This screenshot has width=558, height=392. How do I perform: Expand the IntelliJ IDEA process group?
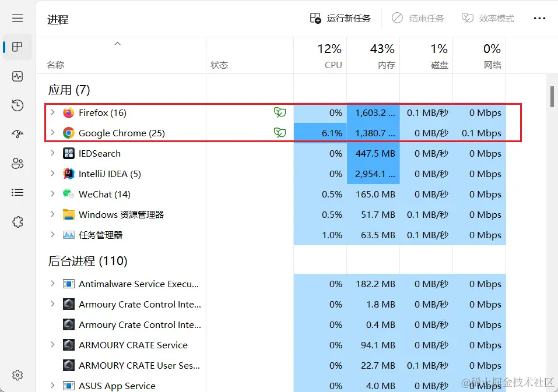tap(52, 174)
